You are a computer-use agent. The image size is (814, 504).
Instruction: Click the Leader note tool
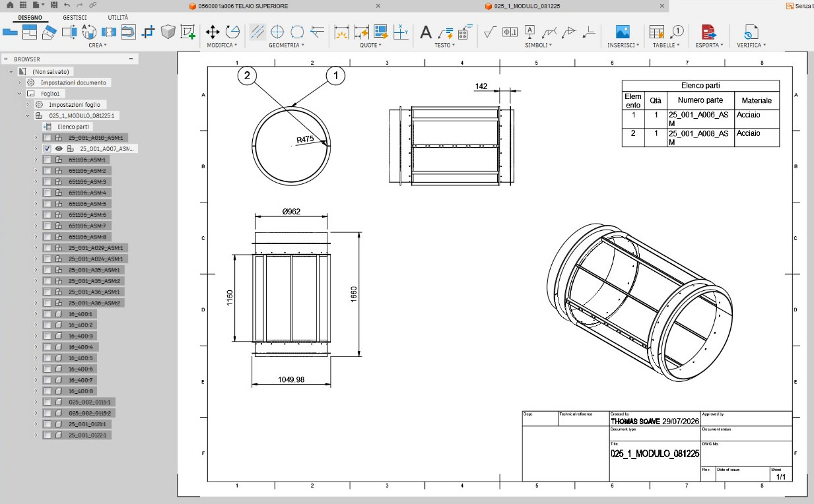[x=446, y=32]
